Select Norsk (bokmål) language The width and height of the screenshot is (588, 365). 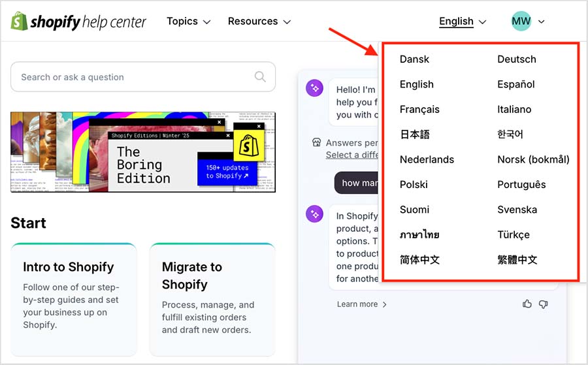(533, 159)
